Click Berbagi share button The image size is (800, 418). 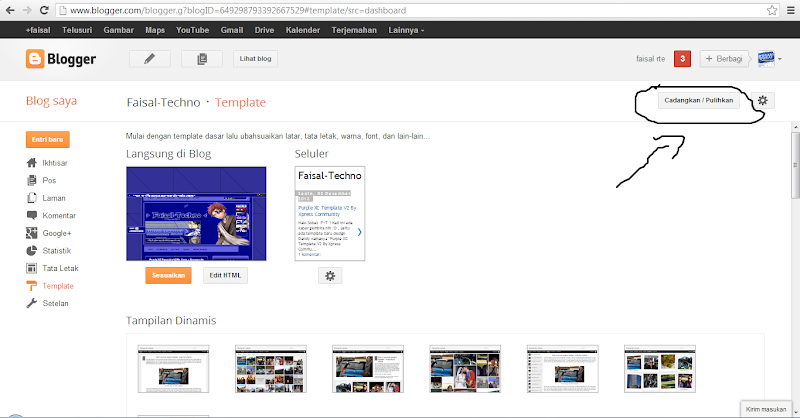pyautogui.click(x=724, y=59)
